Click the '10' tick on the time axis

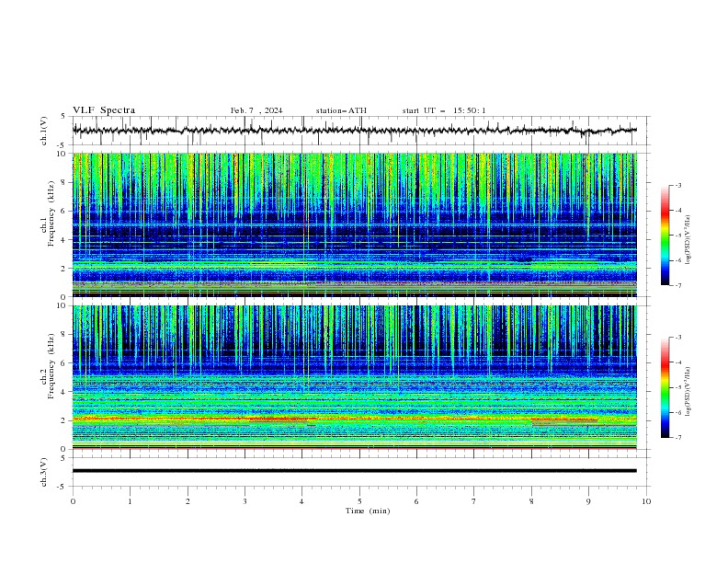point(646,501)
